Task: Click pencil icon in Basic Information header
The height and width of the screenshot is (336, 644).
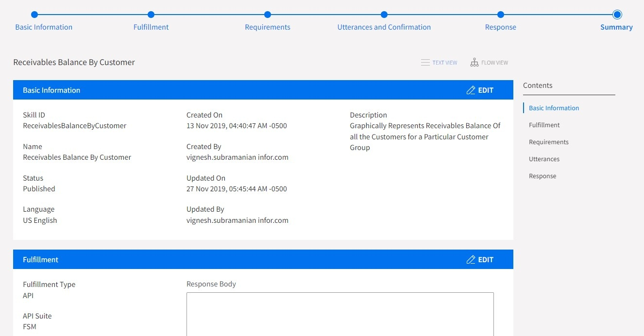Action: tap(471, 90)
